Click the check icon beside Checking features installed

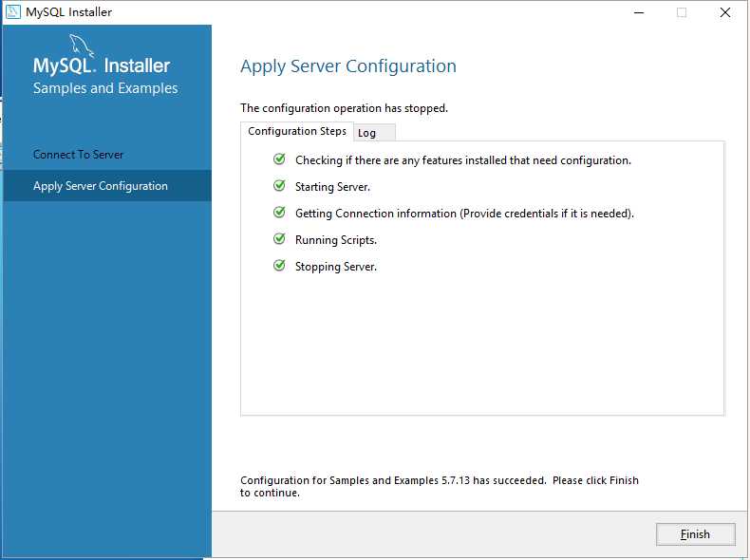[279, 159]
